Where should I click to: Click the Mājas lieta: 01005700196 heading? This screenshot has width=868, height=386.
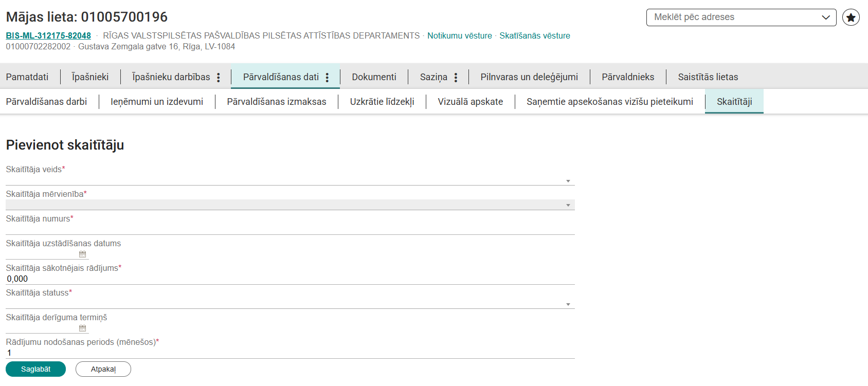[87, 17]
